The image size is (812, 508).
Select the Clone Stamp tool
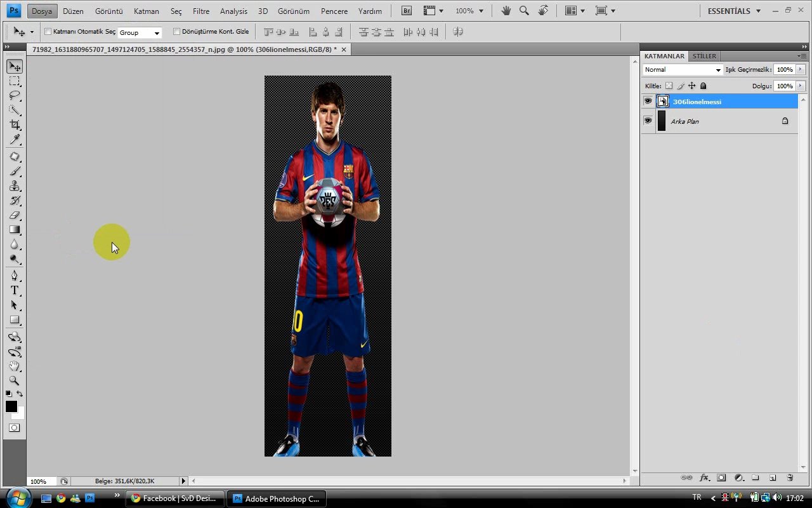point(15,186)
